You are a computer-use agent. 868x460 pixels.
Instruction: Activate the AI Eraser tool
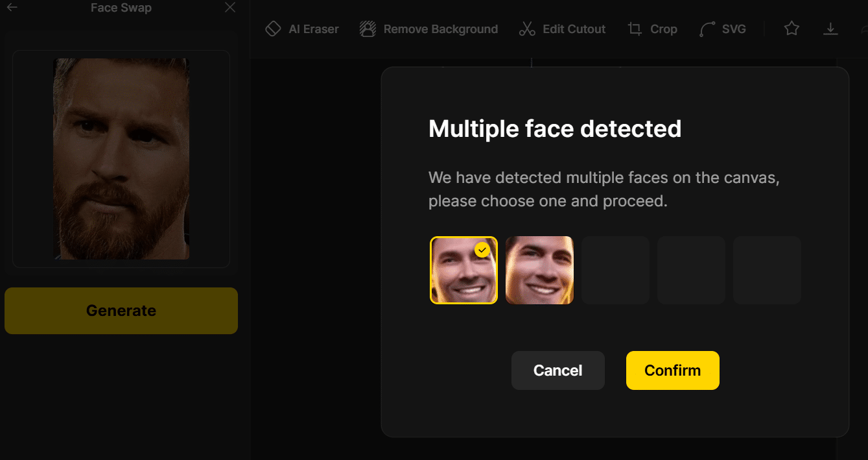point(302,29)
